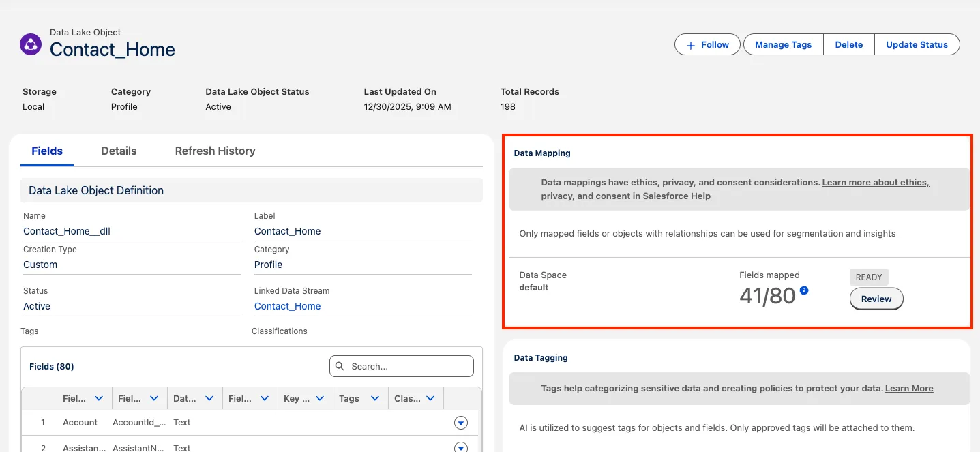
Task: Expand the Tags column header chevron
Action: coord(374,398)
